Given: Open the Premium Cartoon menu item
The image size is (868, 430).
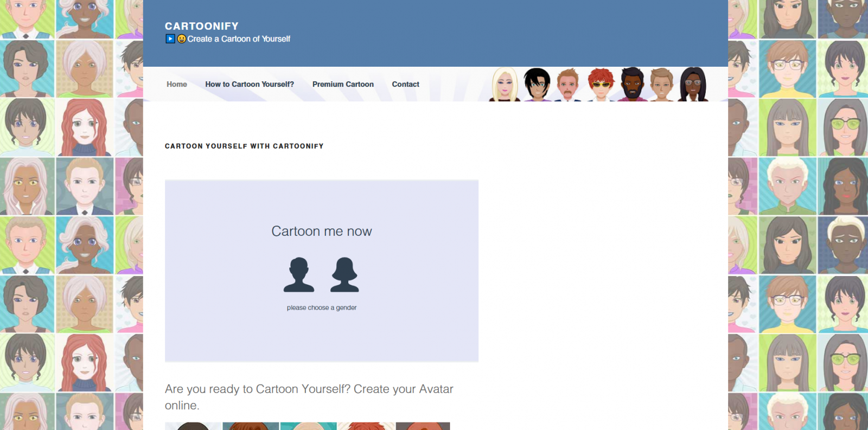Looking at the screenshot, I should pyautogui.click(x=343, y=85).
